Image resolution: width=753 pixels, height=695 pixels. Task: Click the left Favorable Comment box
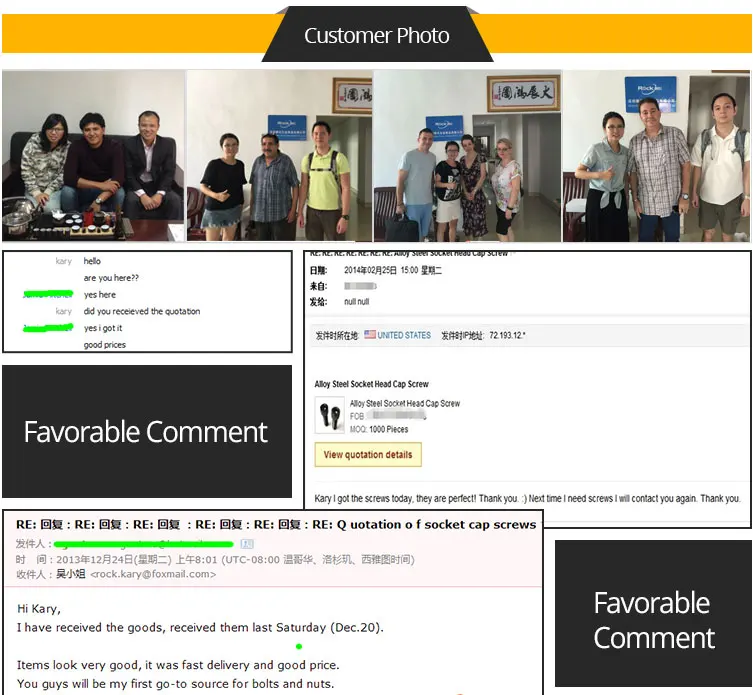tap(147, 432)
